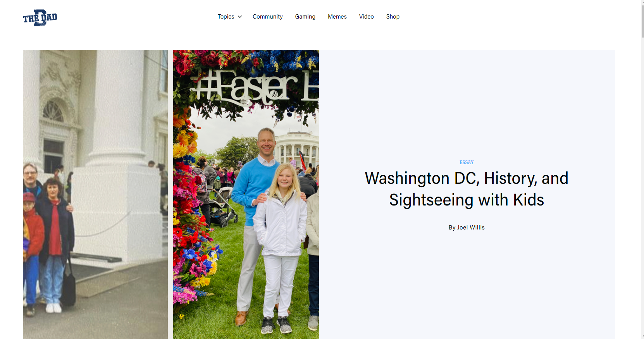Click author name Joel Willis

(x=471, y=228)
